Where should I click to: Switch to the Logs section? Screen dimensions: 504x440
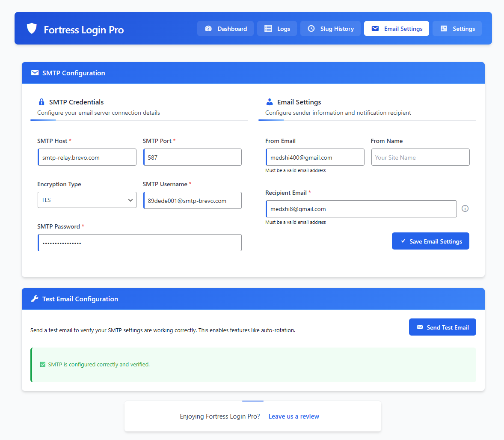pos(277,28)
